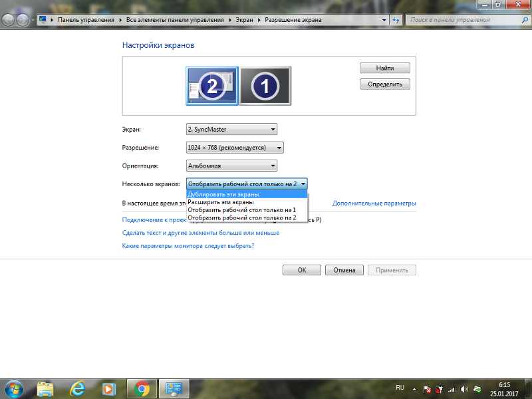Select monitor 1 thumbnail

265,86
